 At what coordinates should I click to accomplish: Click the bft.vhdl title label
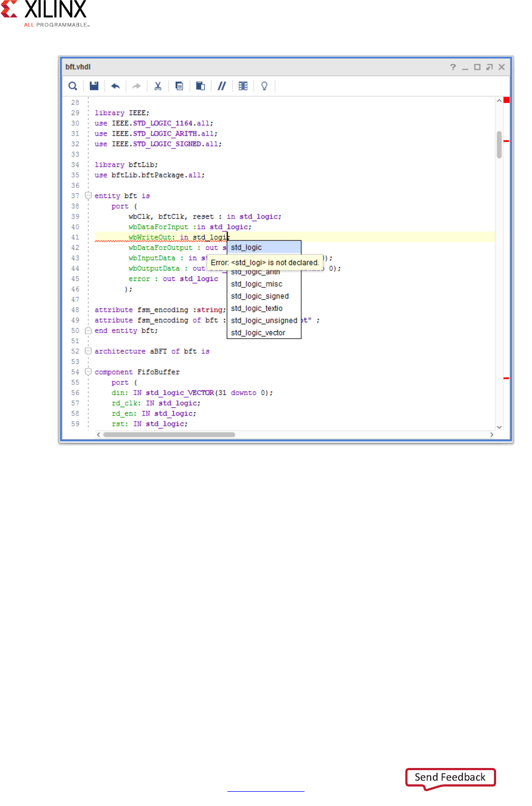click(x=78, y=67)
